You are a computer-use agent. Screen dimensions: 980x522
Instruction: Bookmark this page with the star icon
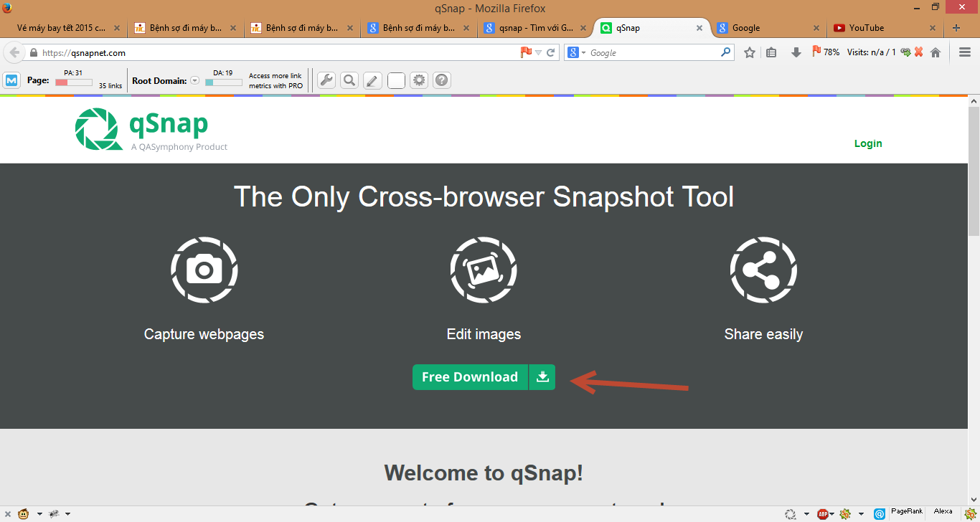[750, 52]
